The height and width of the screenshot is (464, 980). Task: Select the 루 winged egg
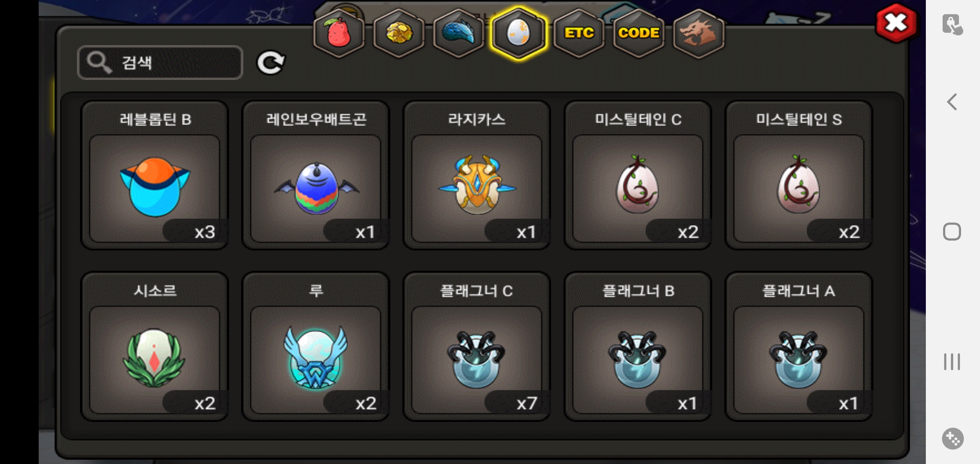[316, 346]
